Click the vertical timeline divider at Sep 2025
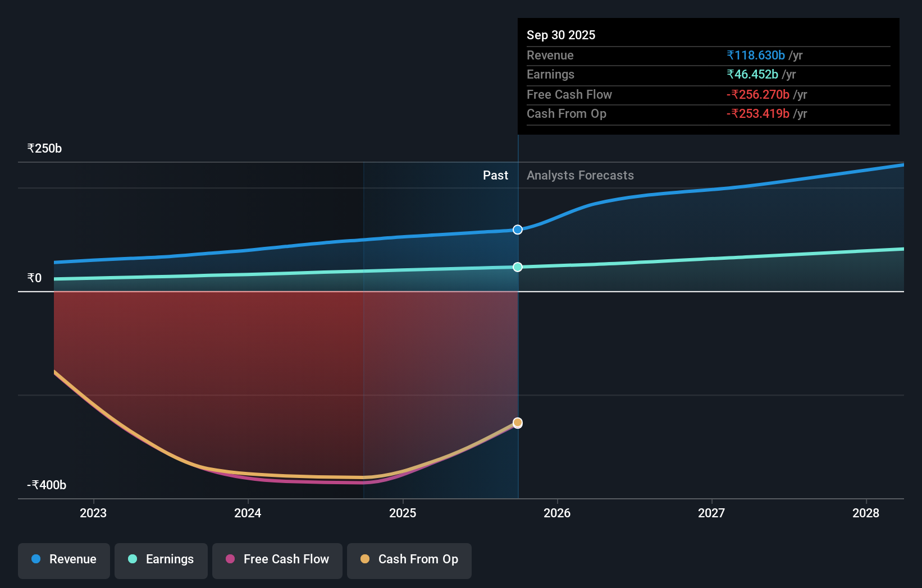922x588 pixels. [x=517, y=365]
